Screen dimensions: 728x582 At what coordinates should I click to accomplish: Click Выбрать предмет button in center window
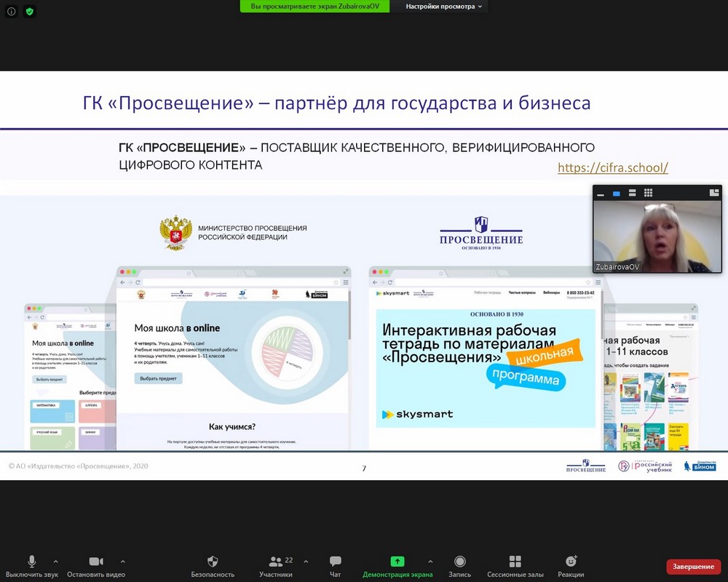coord(158,378)
